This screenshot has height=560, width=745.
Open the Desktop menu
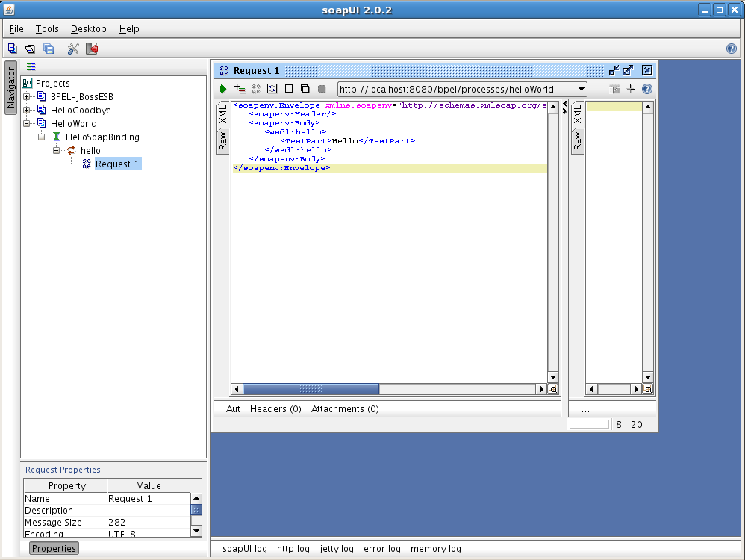pos(88,29)
